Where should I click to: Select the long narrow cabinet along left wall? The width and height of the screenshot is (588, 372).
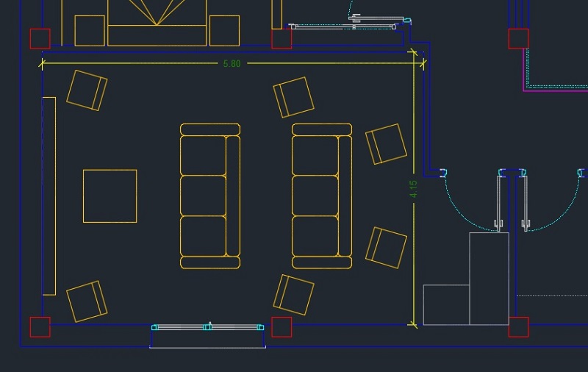(x=49, y=196)
